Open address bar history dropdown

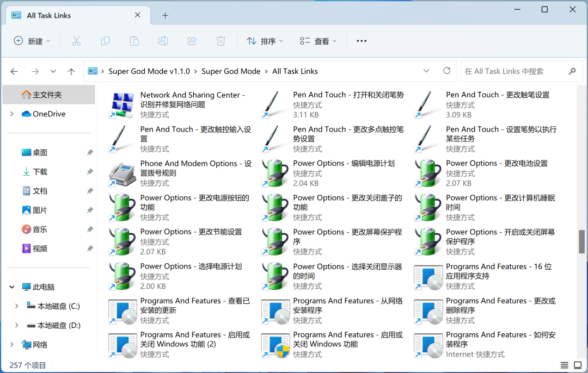[x=426, y=71]
